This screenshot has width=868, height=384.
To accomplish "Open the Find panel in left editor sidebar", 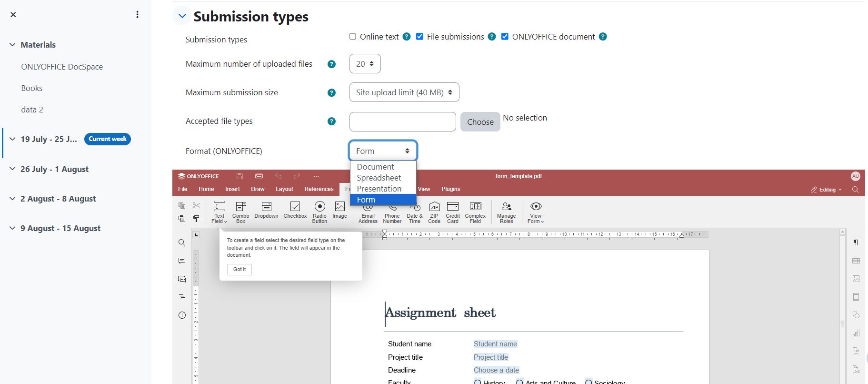I will point(182,243).
